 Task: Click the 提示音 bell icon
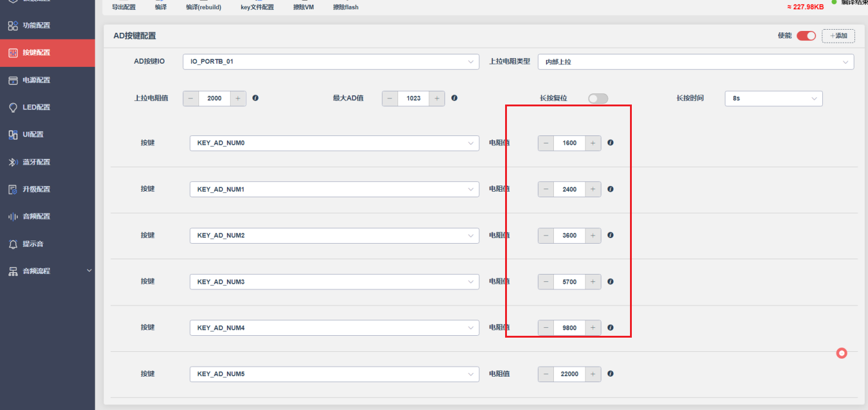tap(13, 244)
